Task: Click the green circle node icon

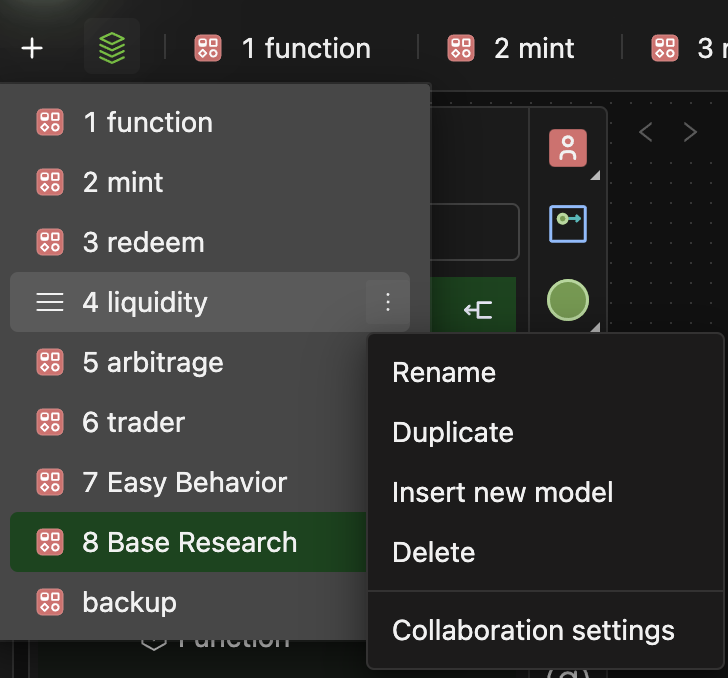Action: [567, 300]
